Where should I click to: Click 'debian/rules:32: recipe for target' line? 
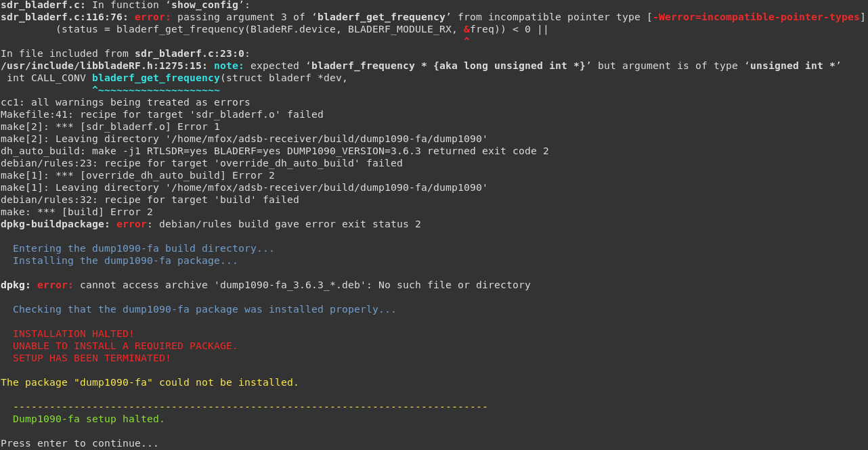(x=150, y=200)
